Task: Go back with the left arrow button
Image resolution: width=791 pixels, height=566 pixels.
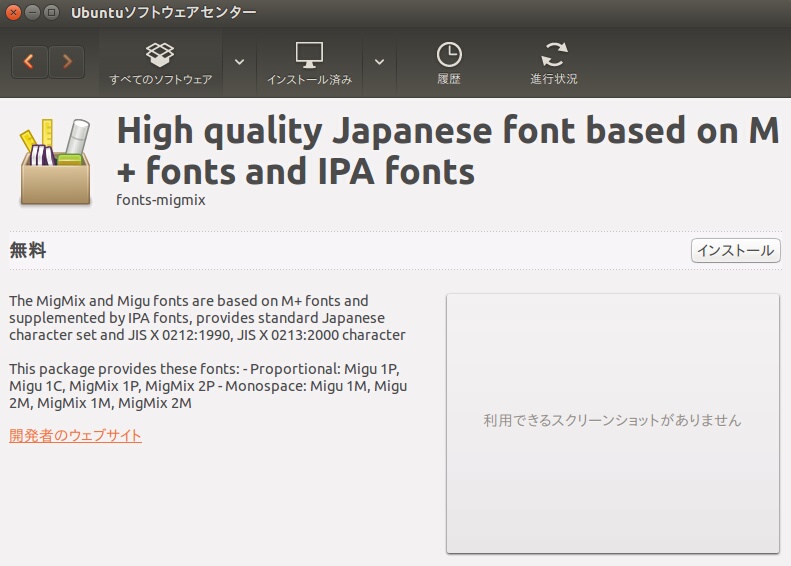Action: [29, 62]
